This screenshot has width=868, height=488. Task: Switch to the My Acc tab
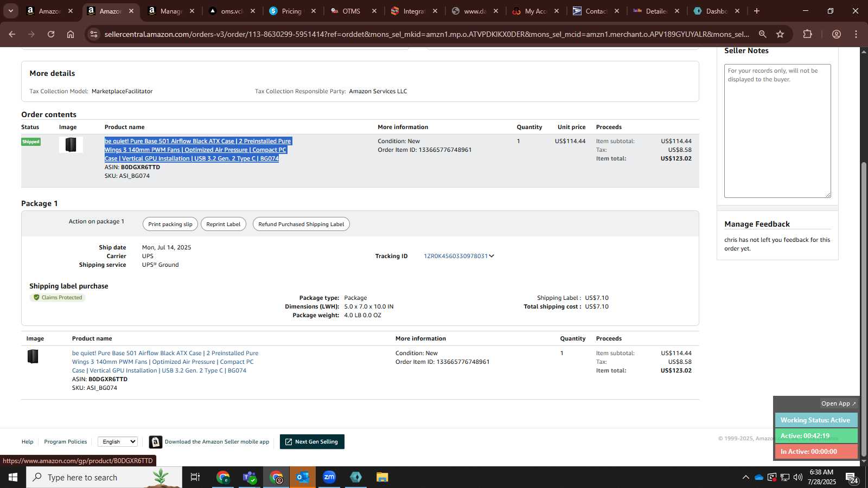coord(535,11)
